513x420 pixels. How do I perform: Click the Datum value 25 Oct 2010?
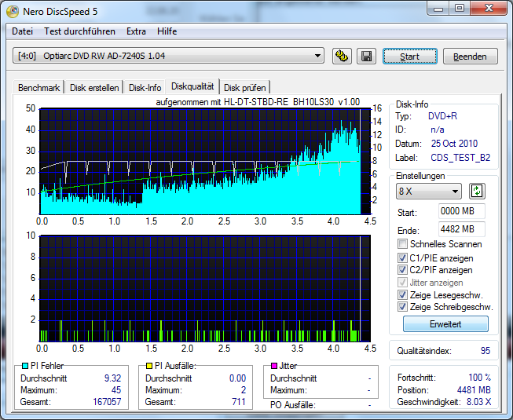coord(454,144)
